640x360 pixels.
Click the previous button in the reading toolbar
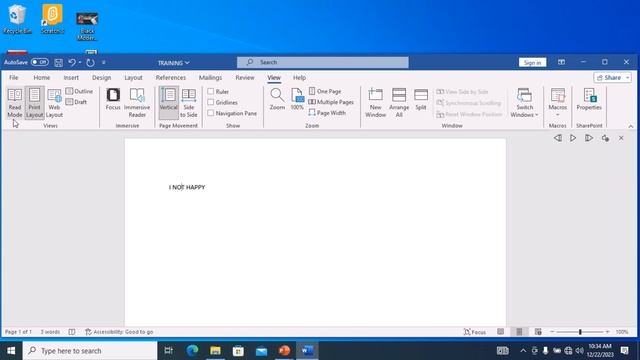click(558, 138)
